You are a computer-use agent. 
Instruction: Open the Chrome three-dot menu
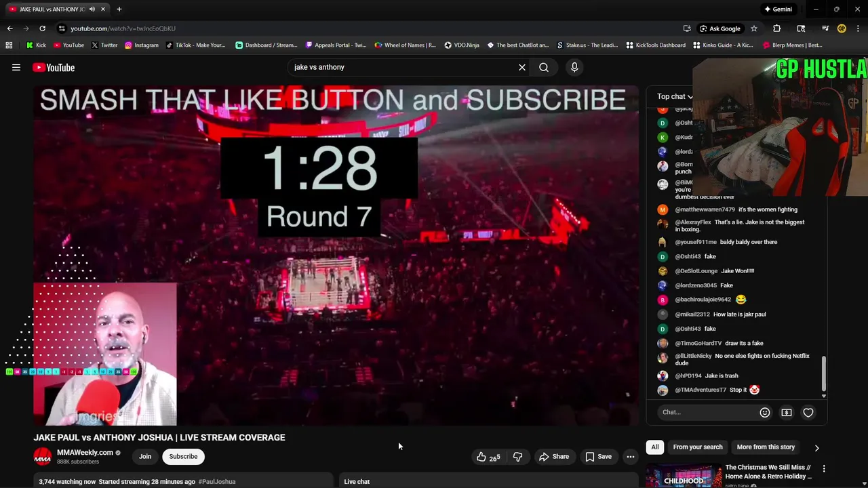(x=859, y=28)
